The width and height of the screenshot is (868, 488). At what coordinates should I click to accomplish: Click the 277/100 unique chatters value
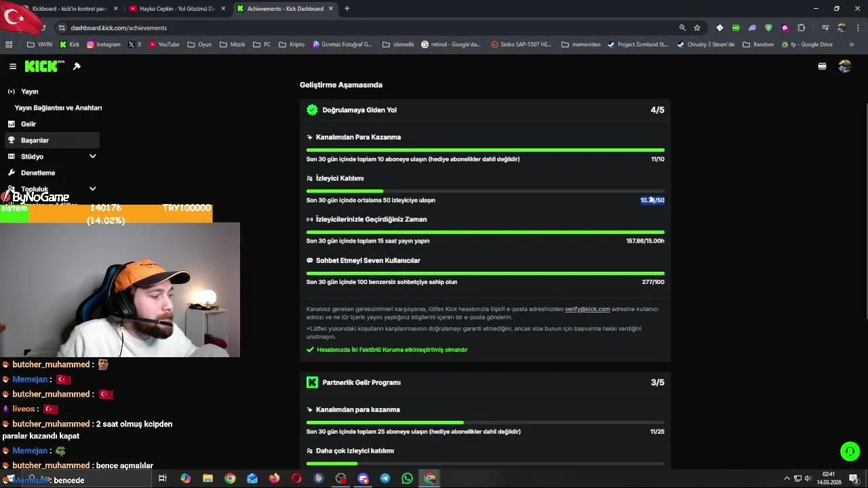point(653,282)
